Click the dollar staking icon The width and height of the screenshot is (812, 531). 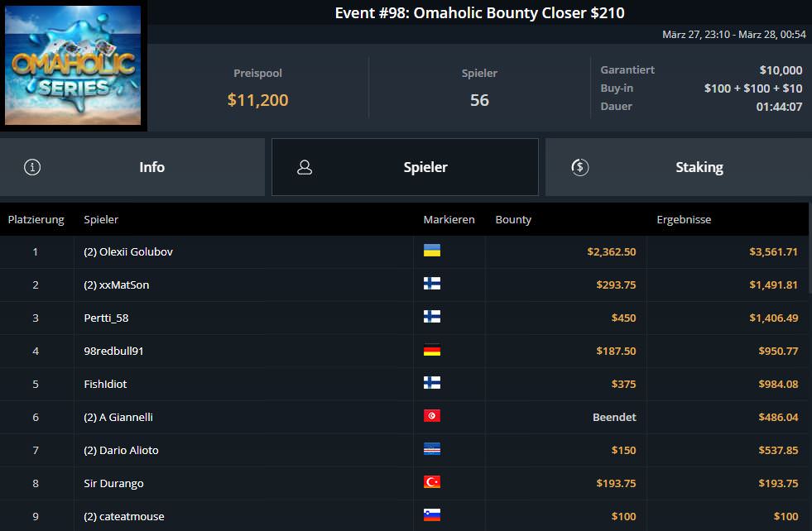click(579, 167)
